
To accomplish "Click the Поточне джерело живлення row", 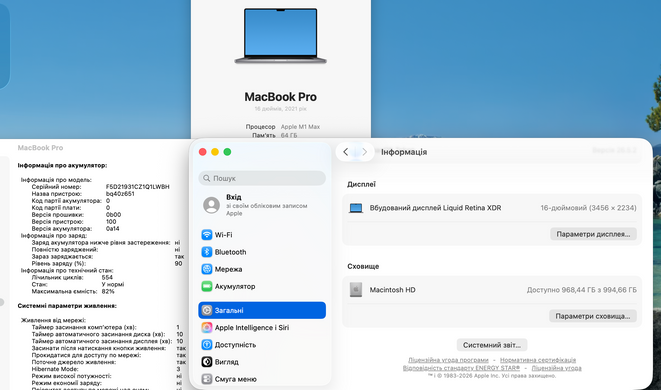I will [x=109, y=362].
